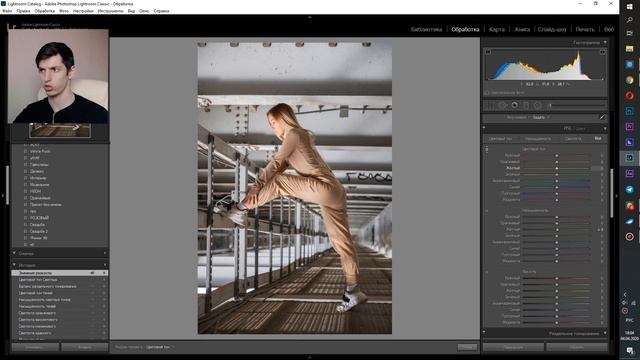Image resolution: width=640 pixels, height=360 pixels.
Task: Open the Файл menu
Action: 7,11
